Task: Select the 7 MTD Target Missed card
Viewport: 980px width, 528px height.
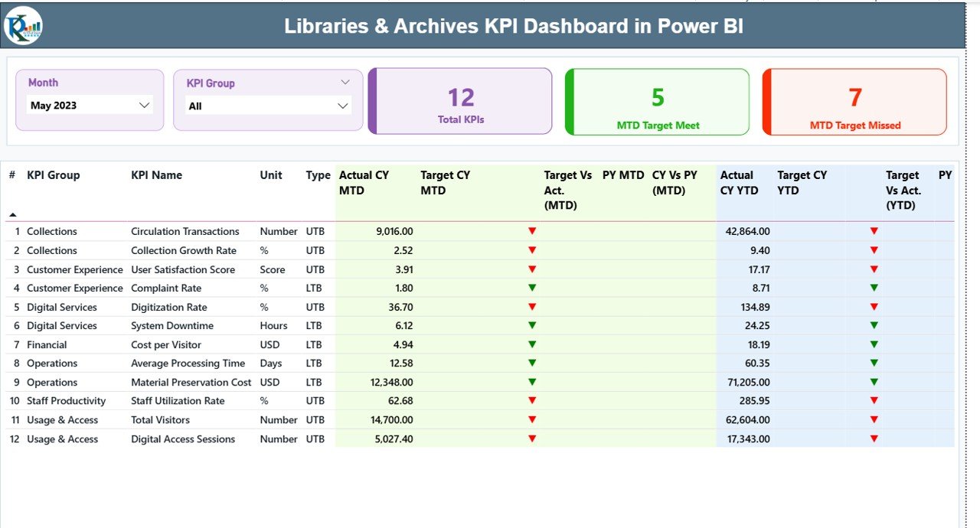Action: pos(854,102)
